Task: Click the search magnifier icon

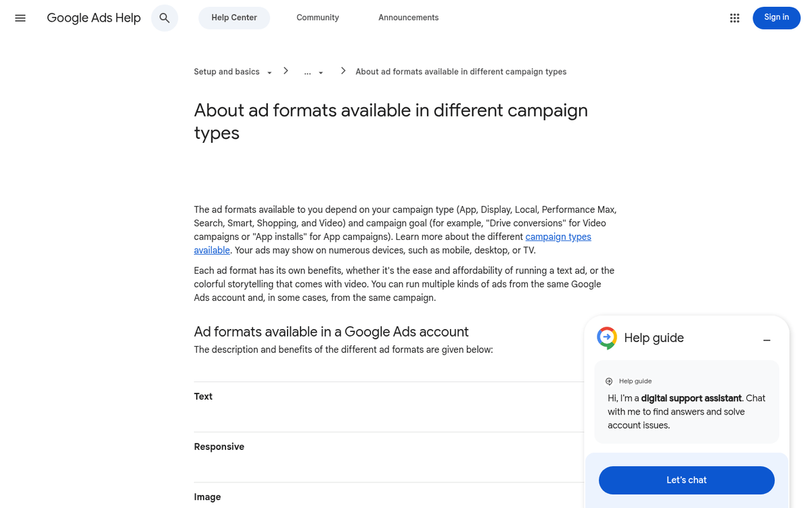Action: pyautogui.click(x=164, y=18)
